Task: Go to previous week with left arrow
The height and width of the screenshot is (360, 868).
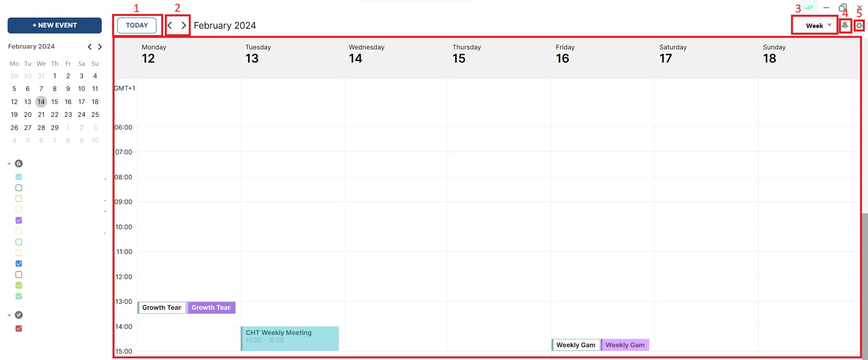Action: (169, 25)
